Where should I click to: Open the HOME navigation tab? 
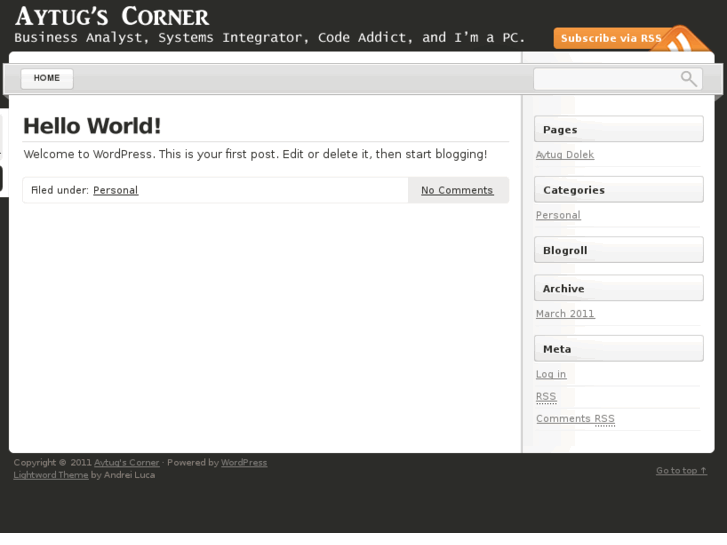click(47, 78)
